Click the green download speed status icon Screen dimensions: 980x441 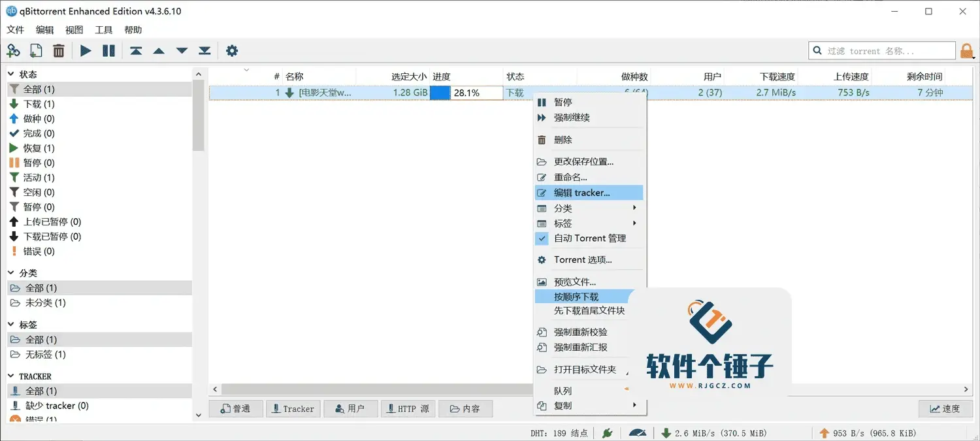[x=666, y=433]
